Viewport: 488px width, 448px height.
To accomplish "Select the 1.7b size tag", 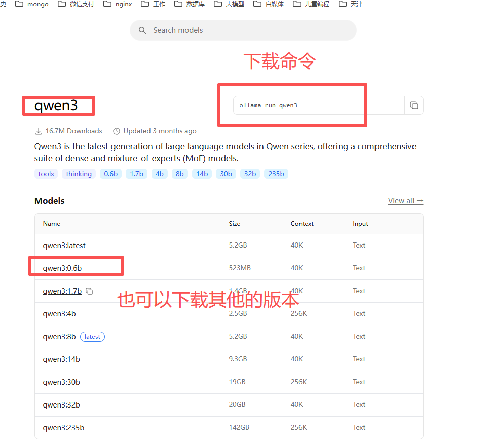I will coord(137,174).
